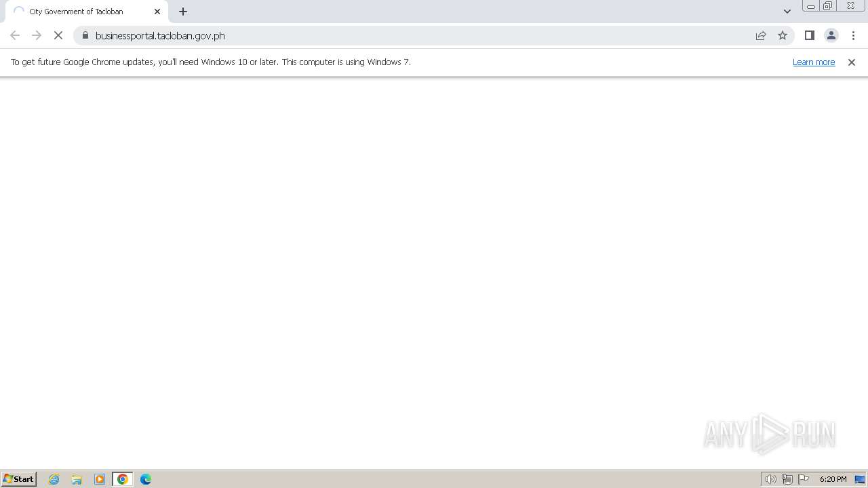Screen dimensions: 868x488
Task: Stop loading the page
Action: (58, 35)
